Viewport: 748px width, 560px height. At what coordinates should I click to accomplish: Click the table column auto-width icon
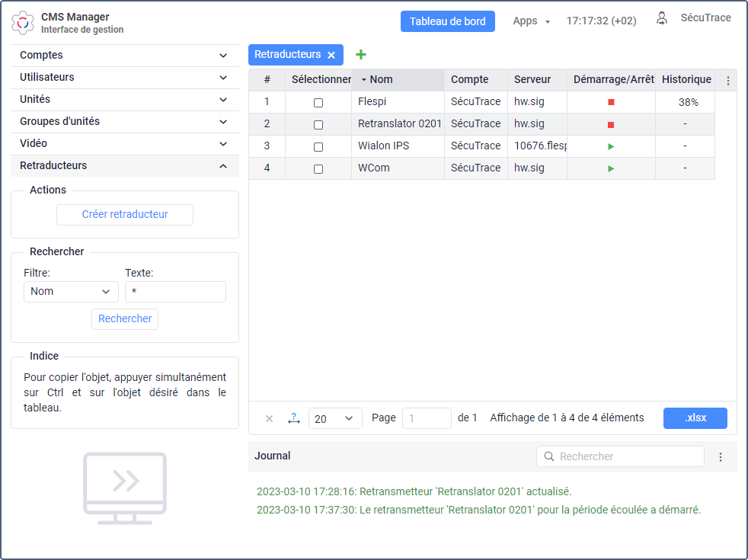click(x=294, y=418)
